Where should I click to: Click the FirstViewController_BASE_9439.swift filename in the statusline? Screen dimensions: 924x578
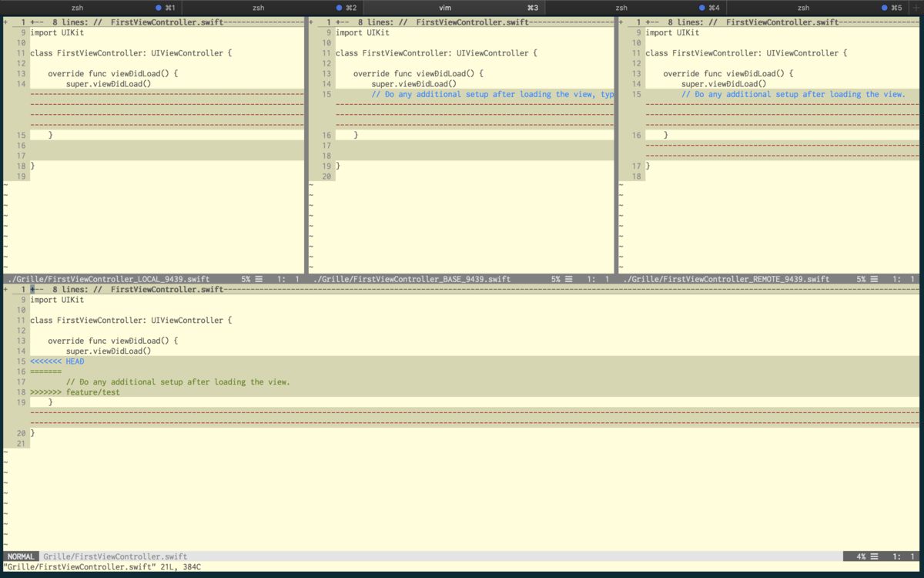tap(409, 279)
